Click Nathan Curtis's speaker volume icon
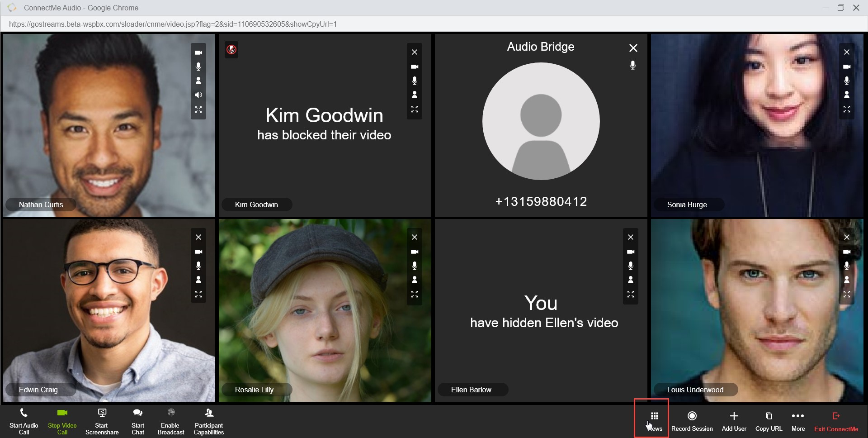 click(x=198, y=95)
